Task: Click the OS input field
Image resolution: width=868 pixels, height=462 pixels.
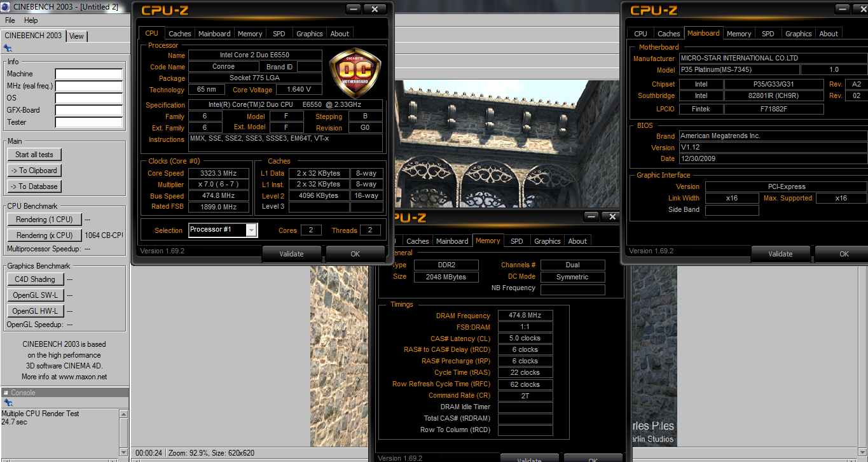Action: point(88,98)
